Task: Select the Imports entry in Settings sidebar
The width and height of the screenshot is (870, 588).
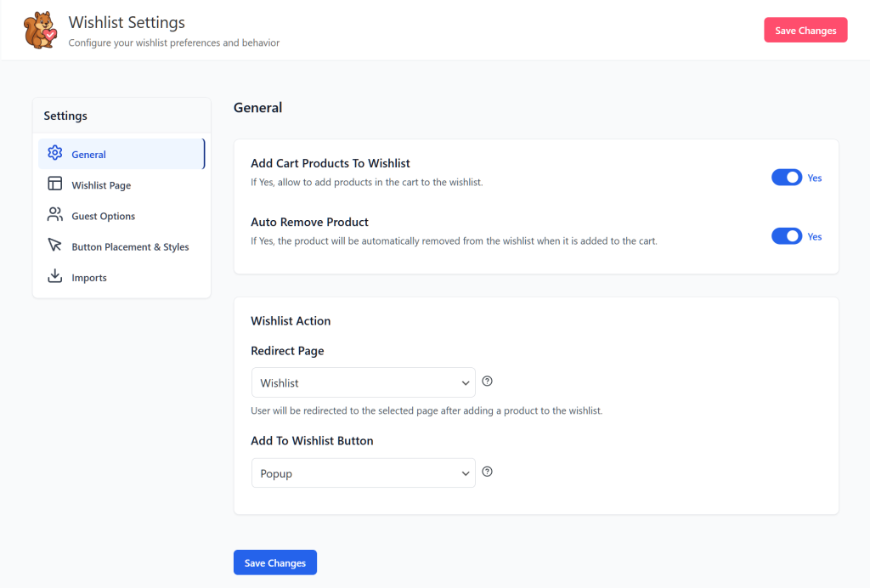Action: tap(90, 276)
